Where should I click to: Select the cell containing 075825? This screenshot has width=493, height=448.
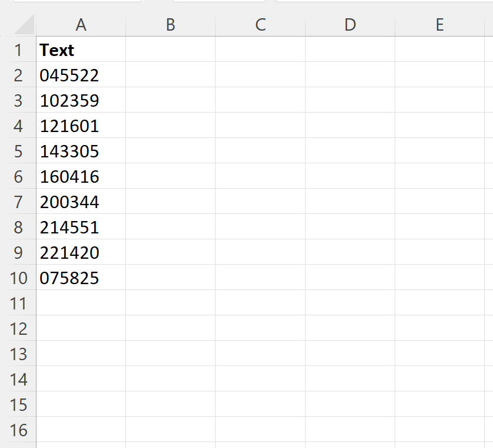click(81, 278)
